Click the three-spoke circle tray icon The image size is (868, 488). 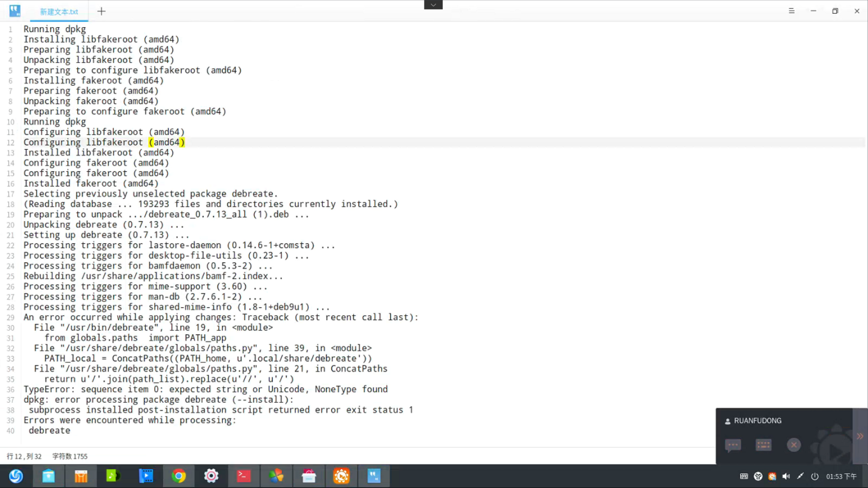[758, 476]
